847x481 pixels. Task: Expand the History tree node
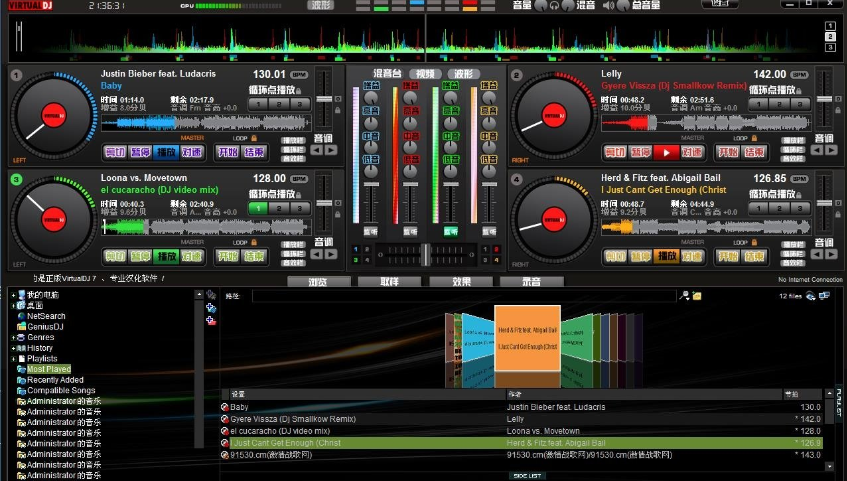[x=14, y=348]
